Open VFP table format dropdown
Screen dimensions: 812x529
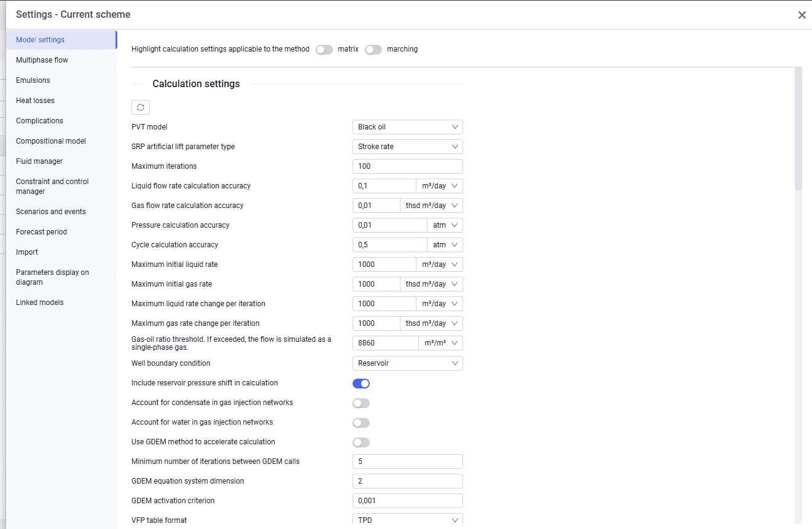pos(408,520)
